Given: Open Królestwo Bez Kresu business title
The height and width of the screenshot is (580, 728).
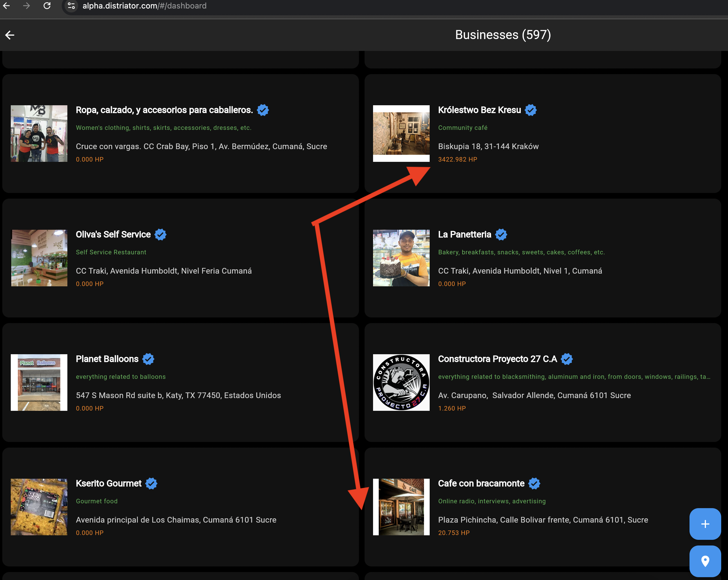Looking at the screenshot, I should (479, 110).
